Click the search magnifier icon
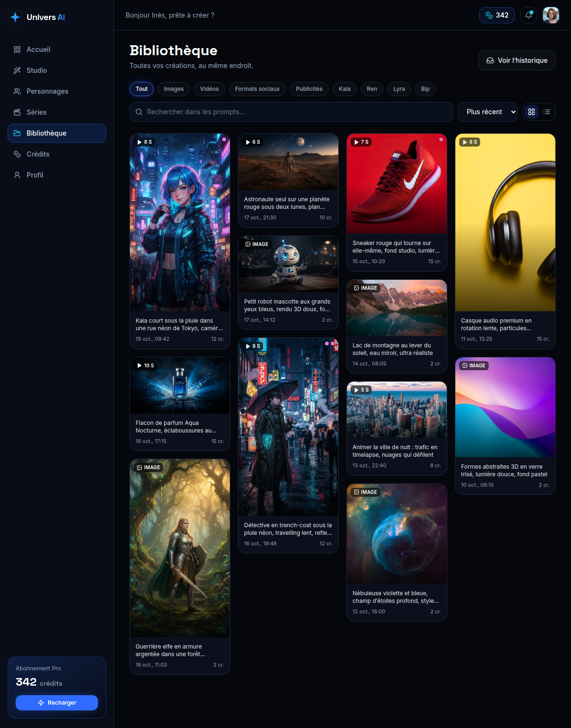Image resolution: width=571 pixels, height=728 pixels. 139,112
